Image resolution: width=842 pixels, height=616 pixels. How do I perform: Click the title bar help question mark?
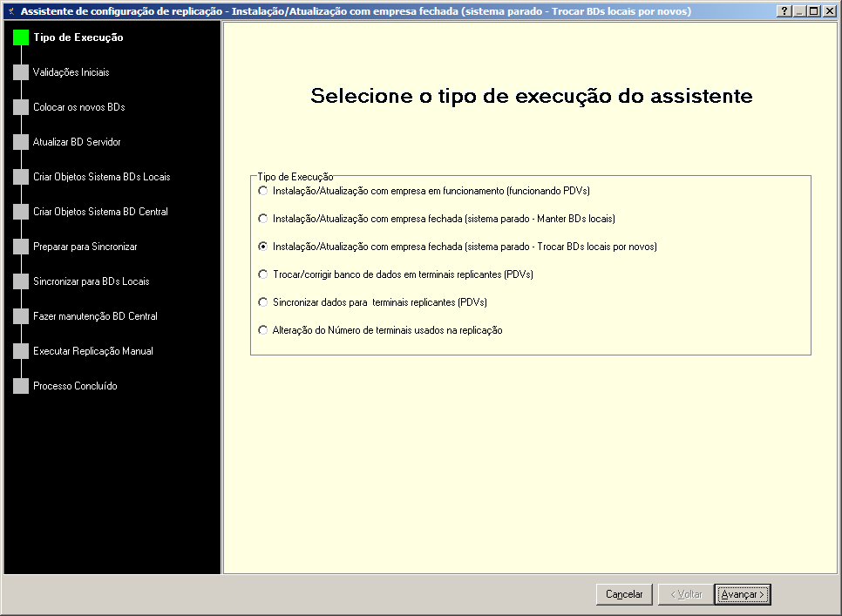pos(784,11)
